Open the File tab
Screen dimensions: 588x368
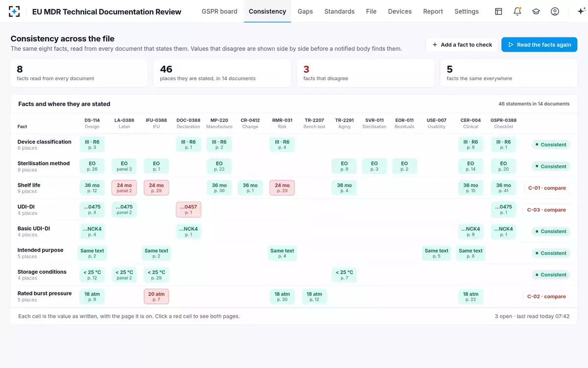(371, 11)
